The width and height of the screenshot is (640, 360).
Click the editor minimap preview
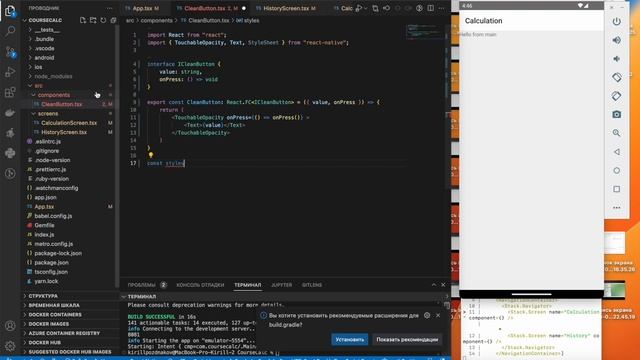click(424, 32)
